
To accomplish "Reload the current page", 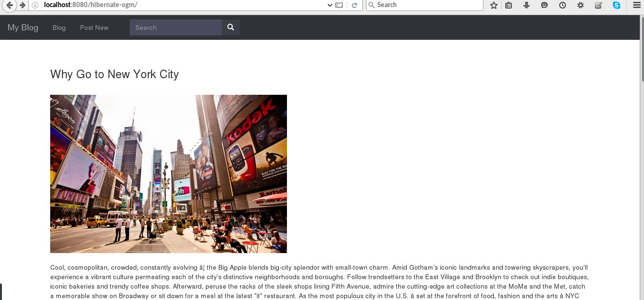I will click(354, 5).
